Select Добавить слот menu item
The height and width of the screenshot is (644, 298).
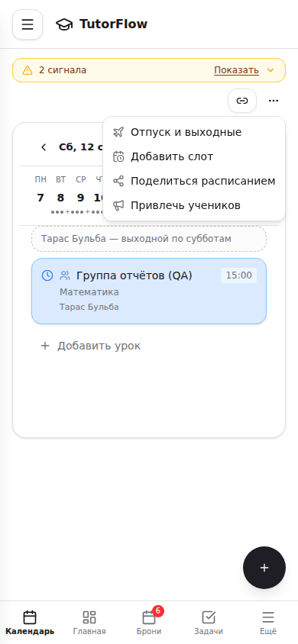point(194,156)
